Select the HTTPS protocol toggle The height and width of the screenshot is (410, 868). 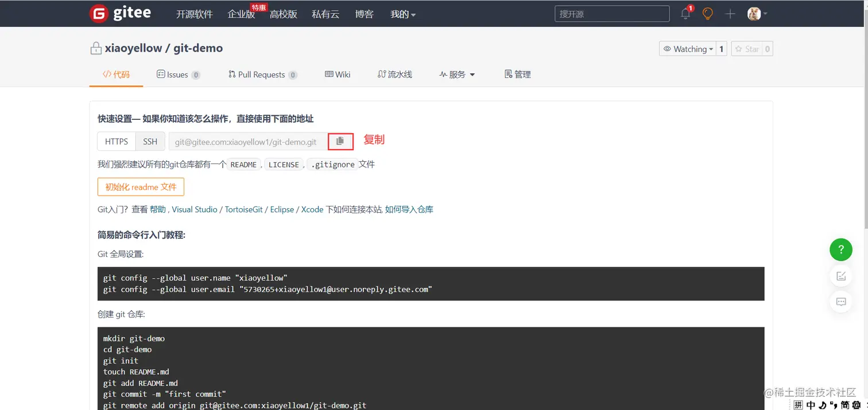[117, 141]
